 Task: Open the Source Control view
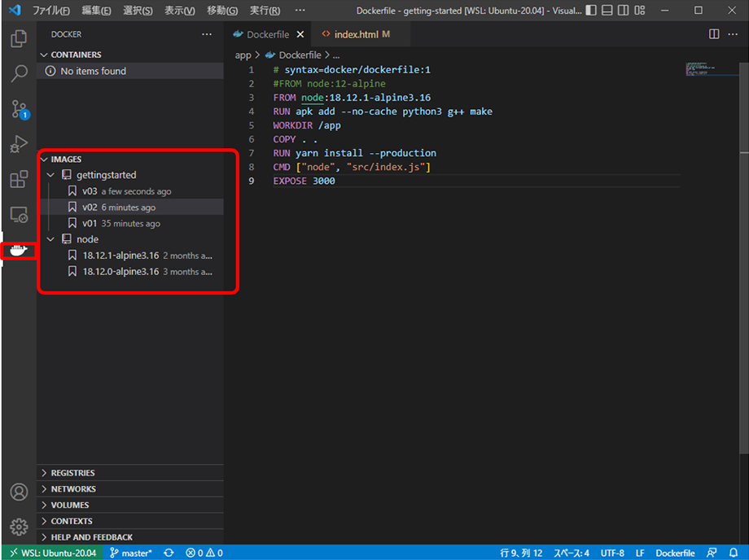coord(20,109)
